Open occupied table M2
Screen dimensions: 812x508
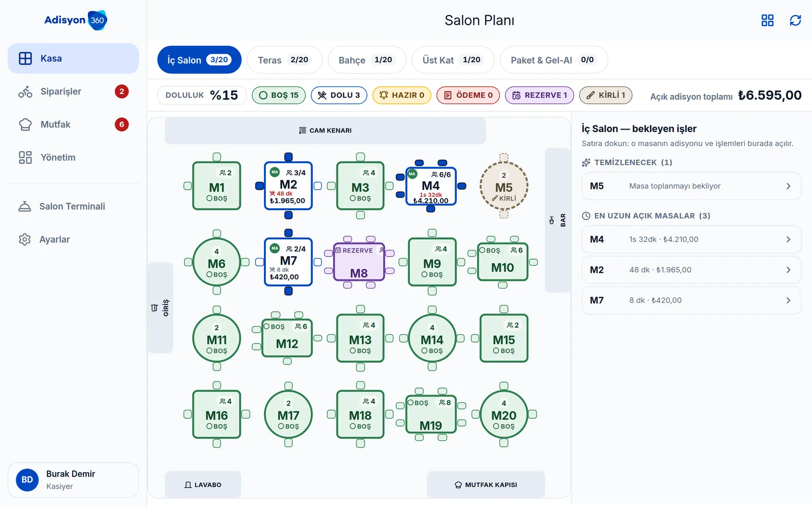tap(288, 186)
